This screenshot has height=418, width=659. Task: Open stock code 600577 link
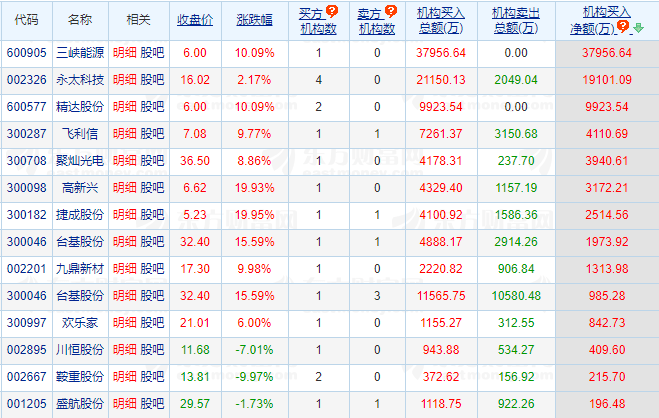[24, 106]
